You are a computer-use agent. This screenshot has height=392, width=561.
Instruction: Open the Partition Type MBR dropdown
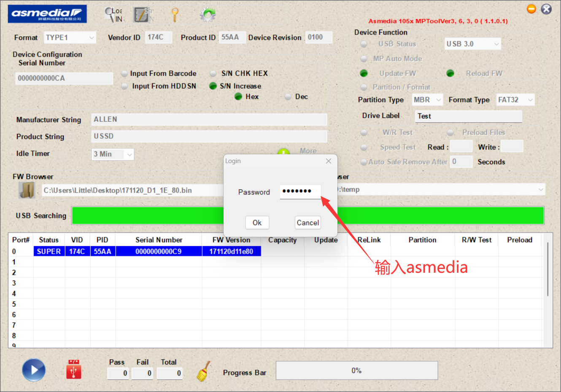click(427, 100)
